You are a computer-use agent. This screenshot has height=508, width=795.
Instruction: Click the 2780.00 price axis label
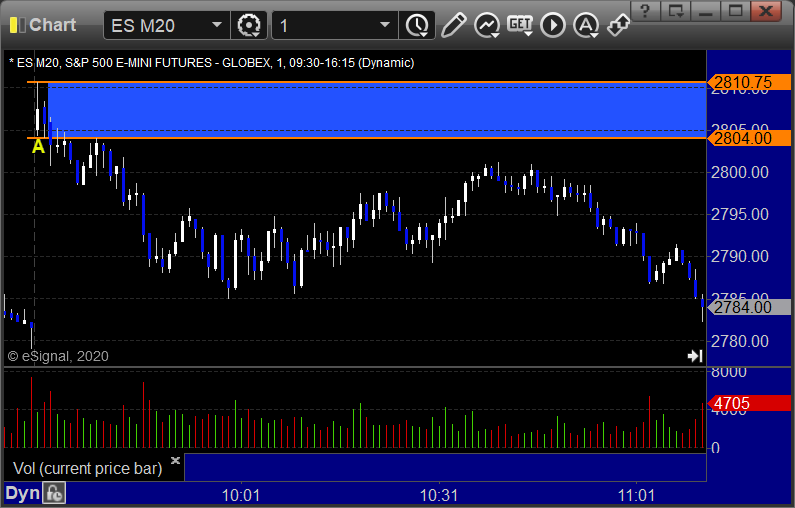740,341
